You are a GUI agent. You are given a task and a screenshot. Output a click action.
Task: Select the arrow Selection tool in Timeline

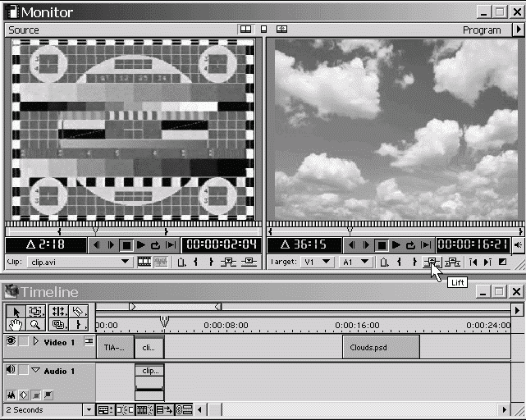click(x=15, y=312)
